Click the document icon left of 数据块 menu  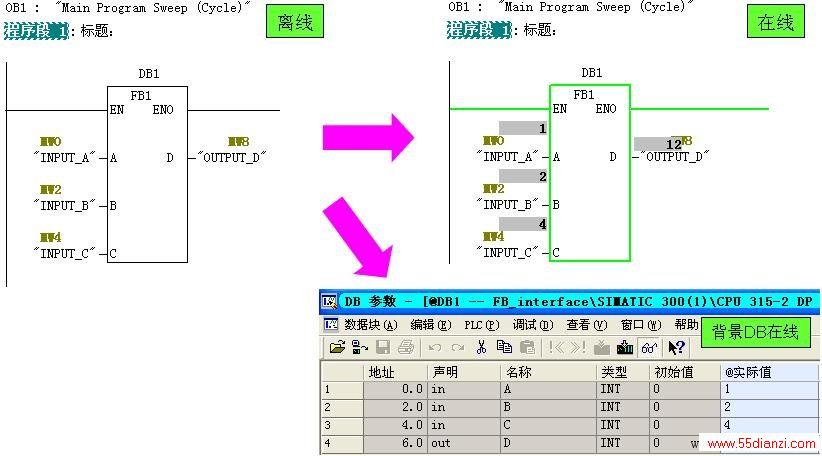click(x=331, y=324)
